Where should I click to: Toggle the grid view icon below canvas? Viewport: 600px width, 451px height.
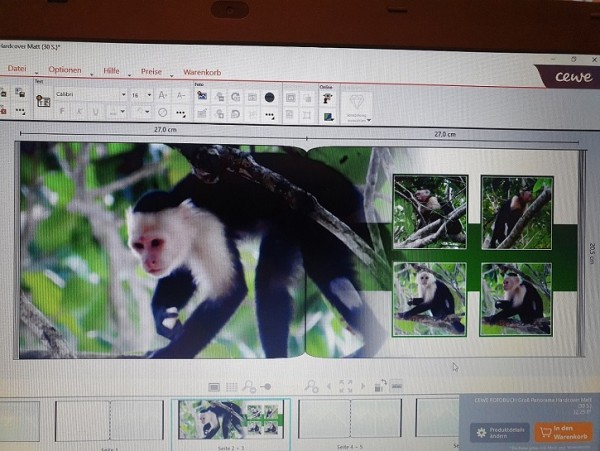point(232,387)
